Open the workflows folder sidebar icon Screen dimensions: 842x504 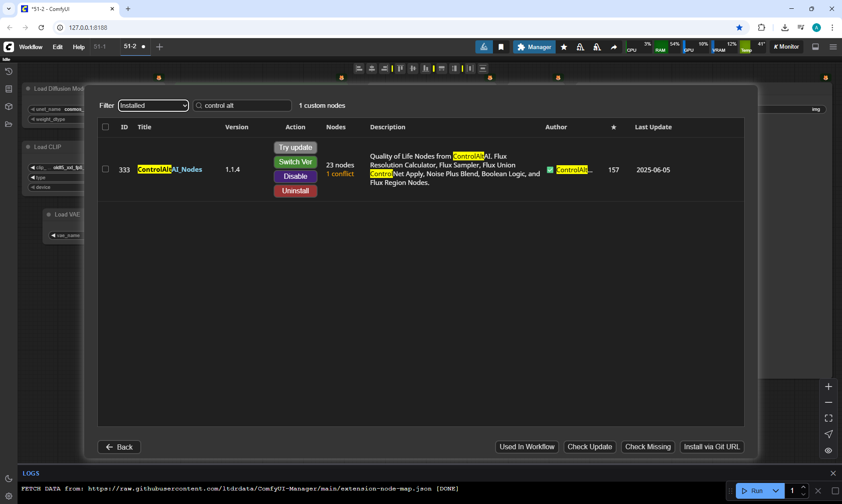pos(8,124)
